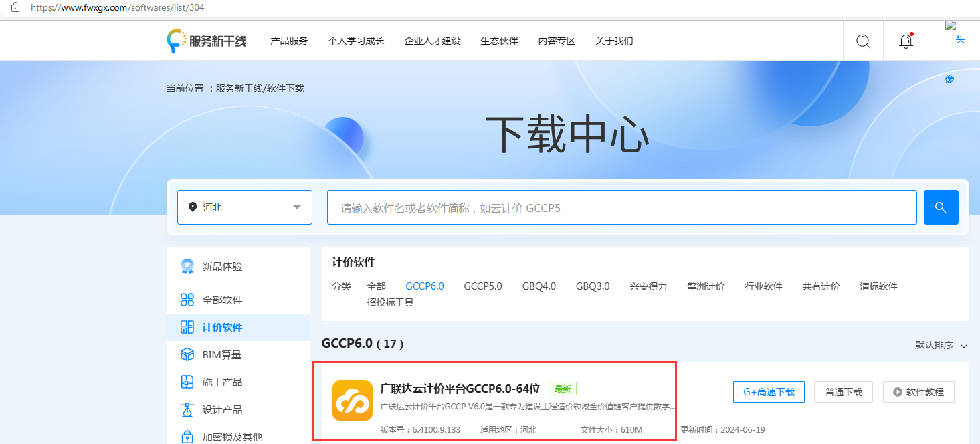
Task: Open the 关于我们 menu
Action: (614, 41)
